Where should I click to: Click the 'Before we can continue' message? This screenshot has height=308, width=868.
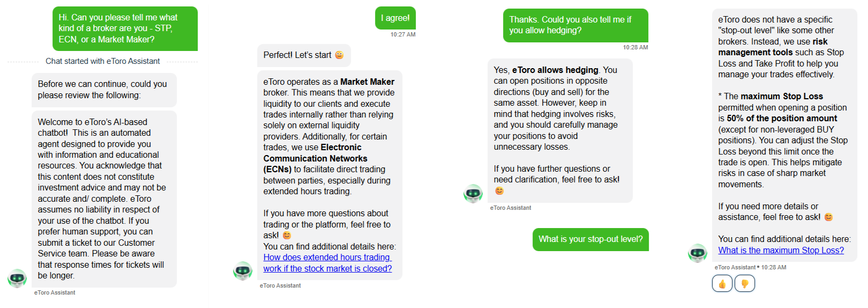(x=104, y=90)
